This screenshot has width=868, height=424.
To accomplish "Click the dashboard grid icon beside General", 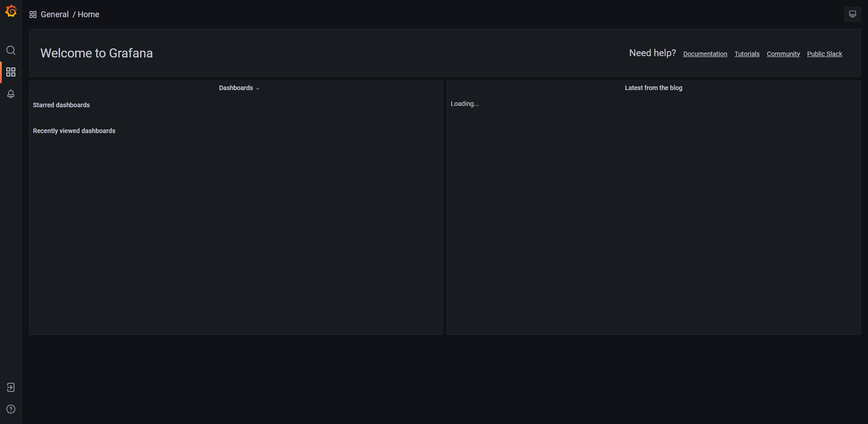I will [33, 14].
